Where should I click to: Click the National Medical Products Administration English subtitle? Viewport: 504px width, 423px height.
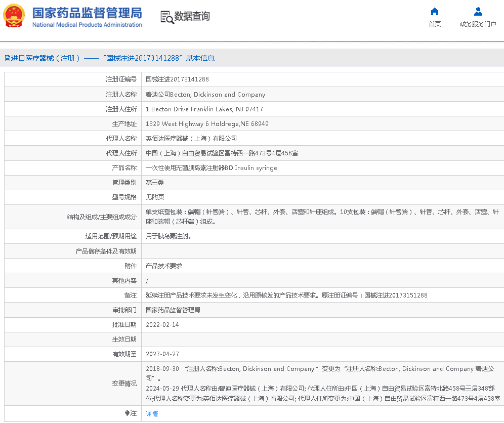87,25
